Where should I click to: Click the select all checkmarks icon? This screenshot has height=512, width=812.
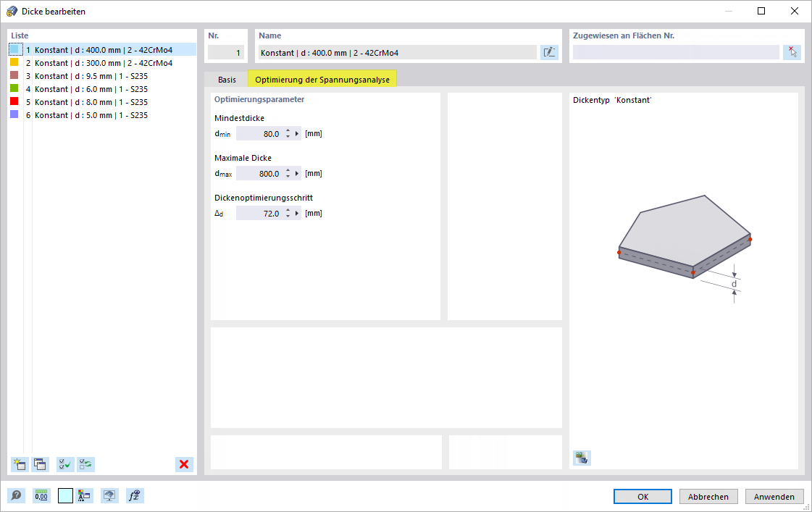[65, 464]
